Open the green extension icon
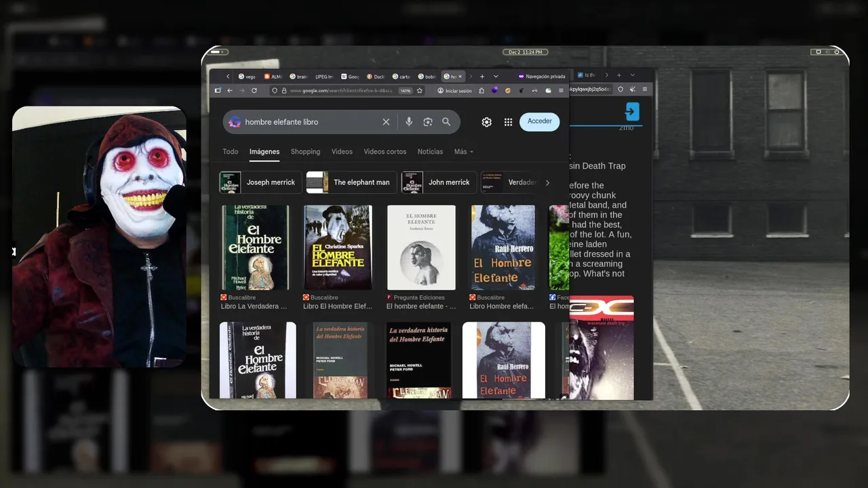868x488 pixels. point(548,90)
